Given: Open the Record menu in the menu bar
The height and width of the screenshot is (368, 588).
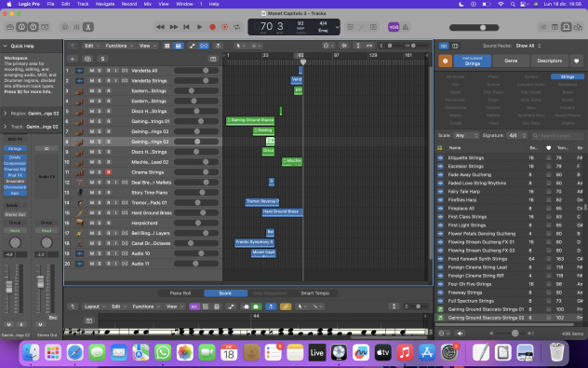Looking at the screenshot, I should (x=128, y=4).
